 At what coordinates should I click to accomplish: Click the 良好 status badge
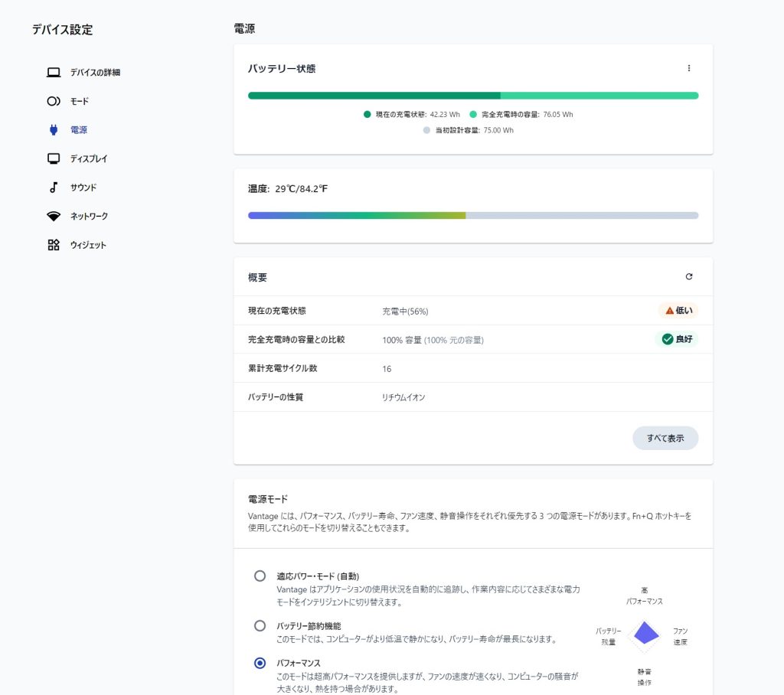pyautogui.click(x=677, y=339)
